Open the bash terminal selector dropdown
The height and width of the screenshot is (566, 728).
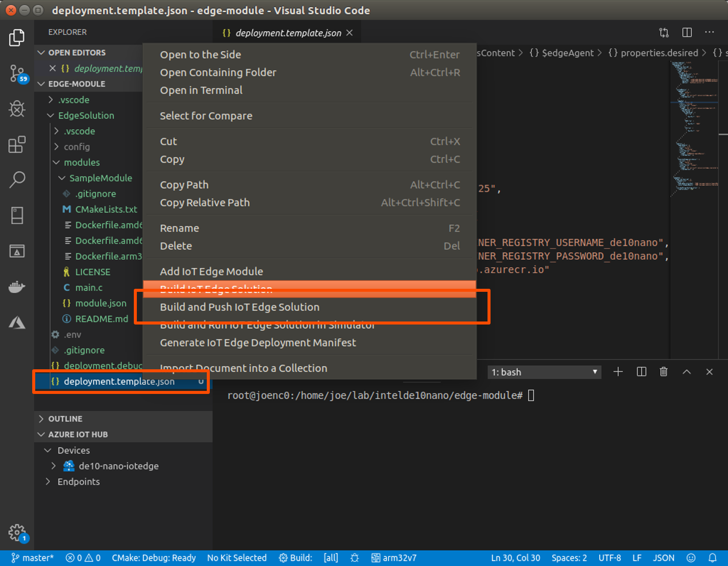(x=544, y=372)
